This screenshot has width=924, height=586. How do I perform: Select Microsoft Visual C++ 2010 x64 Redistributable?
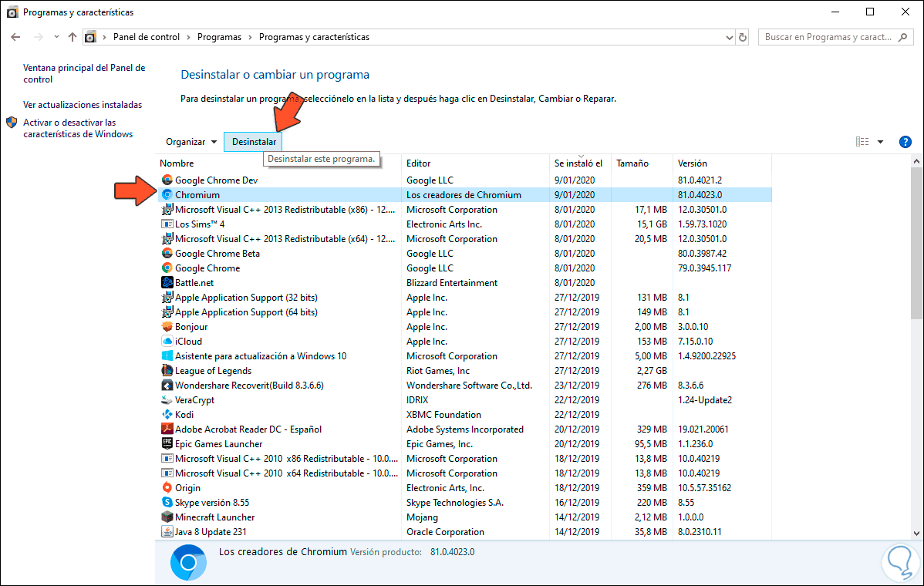pos(465,473)
